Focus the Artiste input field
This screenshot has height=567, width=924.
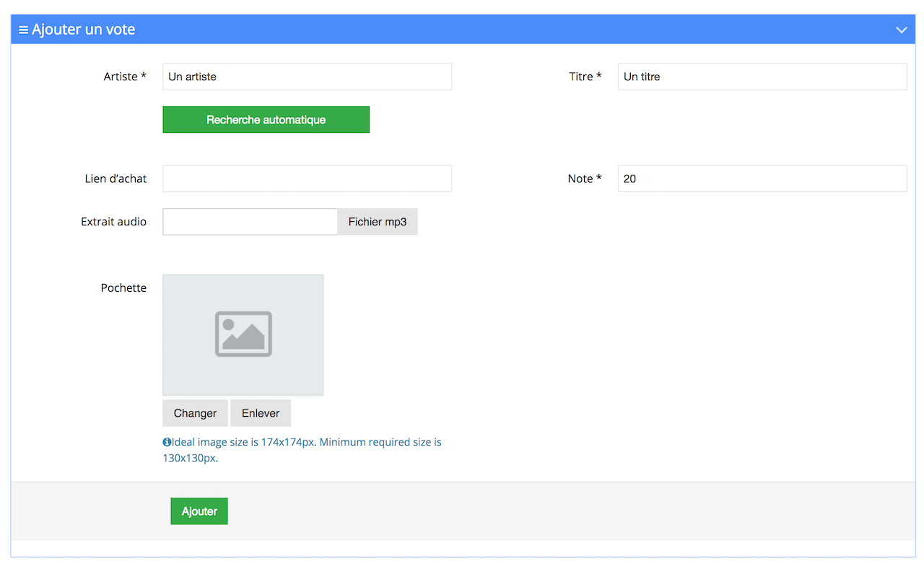point(307,77)
